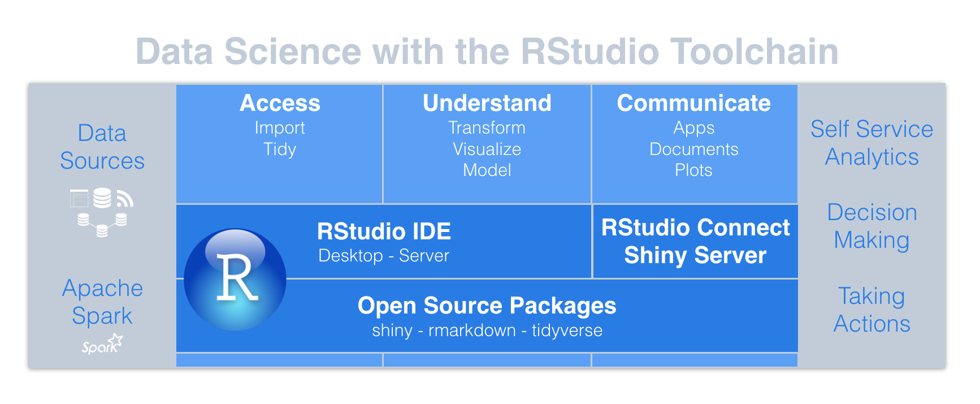Open the Communicate column heading

pyautogui.click(x=693, y=104)
